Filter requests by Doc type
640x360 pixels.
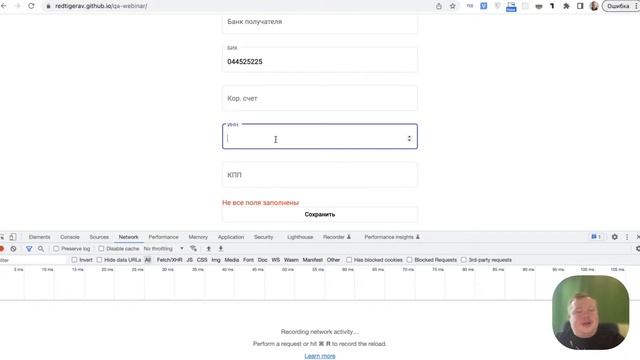tap(262, 260)
